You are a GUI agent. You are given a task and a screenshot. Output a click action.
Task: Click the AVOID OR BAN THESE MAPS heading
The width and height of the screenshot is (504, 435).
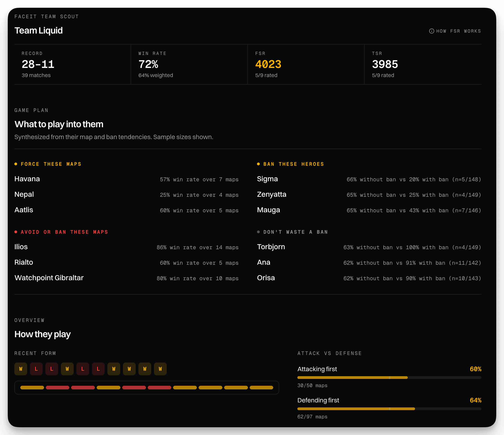64,232
